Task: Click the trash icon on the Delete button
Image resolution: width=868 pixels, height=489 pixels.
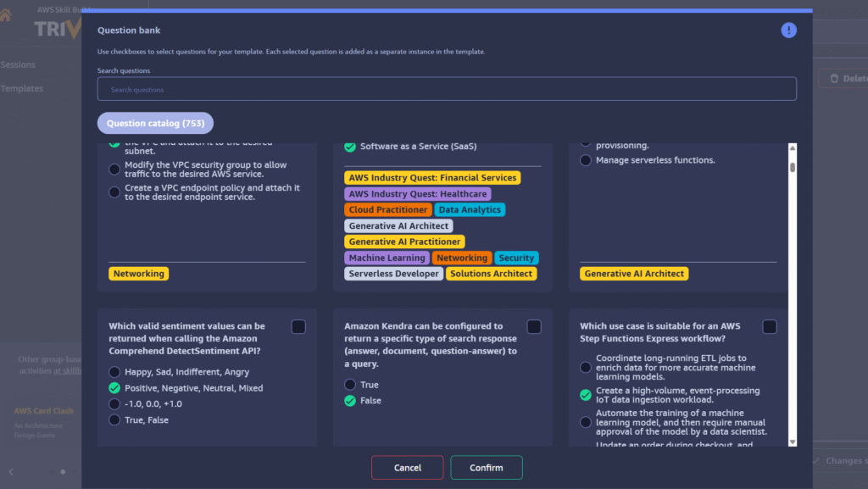Action: click(x=834, y=79)
